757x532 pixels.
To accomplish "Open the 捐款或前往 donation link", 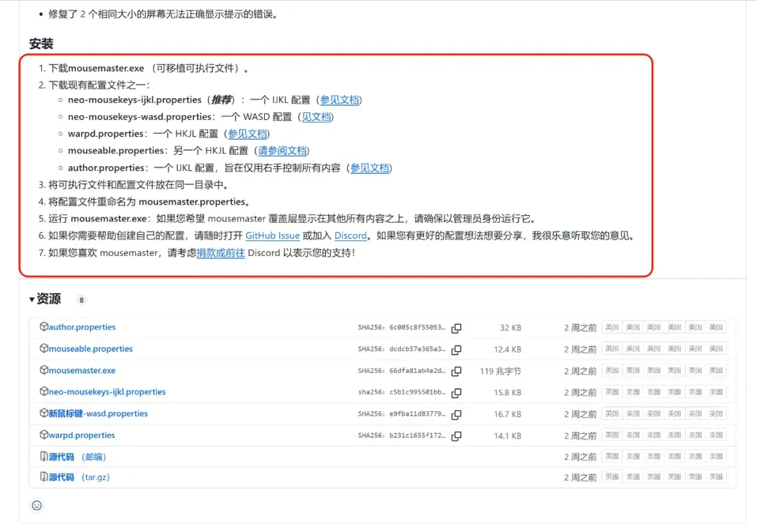I will point(221,252).
